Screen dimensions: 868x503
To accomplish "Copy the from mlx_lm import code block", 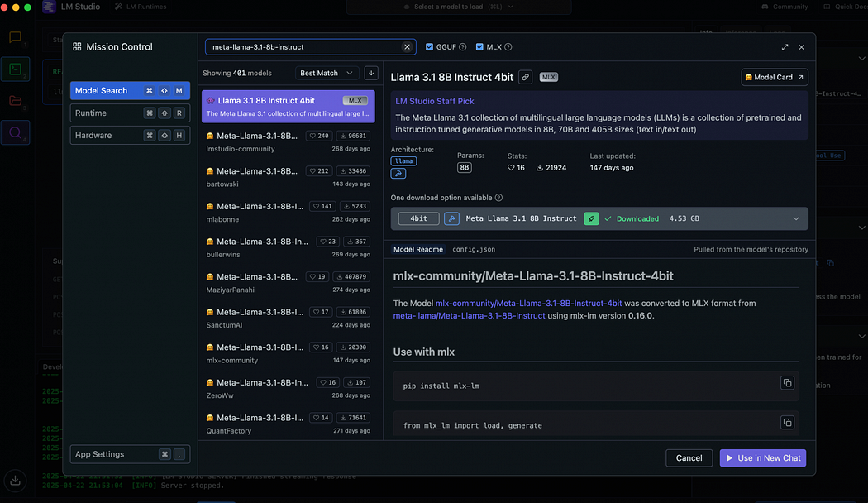I will [787, 423].
